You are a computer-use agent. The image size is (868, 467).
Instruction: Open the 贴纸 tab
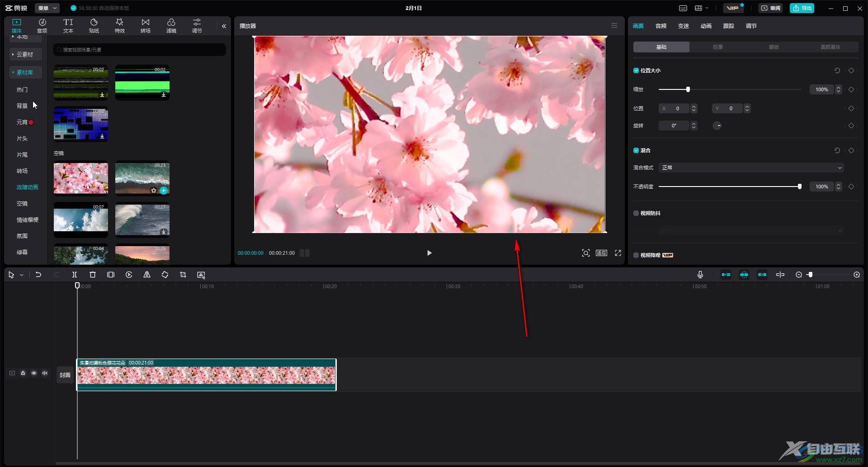click(94, 26)
